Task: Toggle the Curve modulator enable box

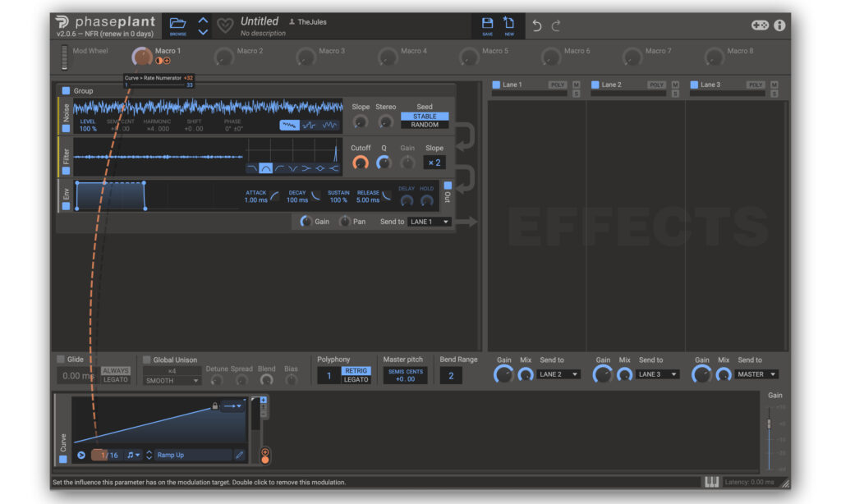Action: click(62, 460)
